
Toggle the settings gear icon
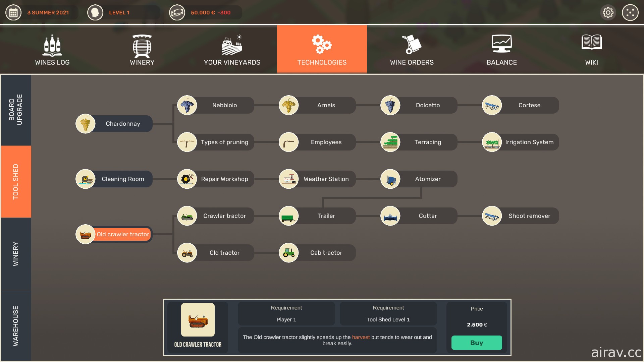[x=609, y=12]
